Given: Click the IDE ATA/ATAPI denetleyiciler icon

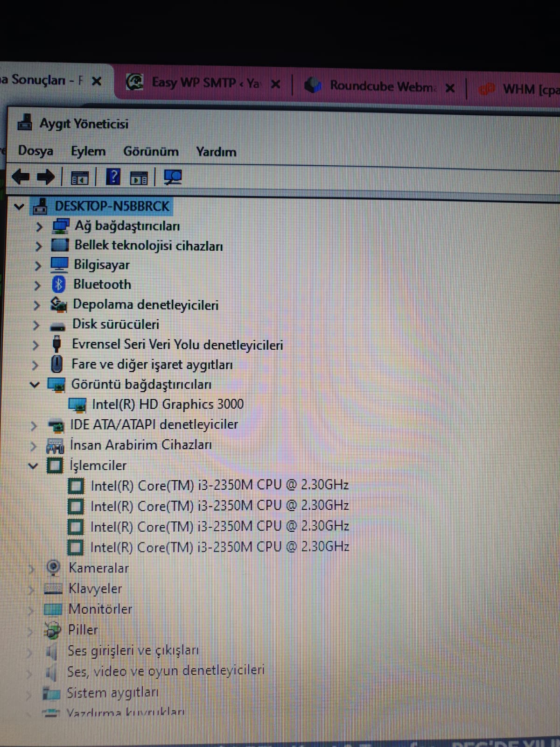Looking at the screenshot, I should tap(56, 425).
